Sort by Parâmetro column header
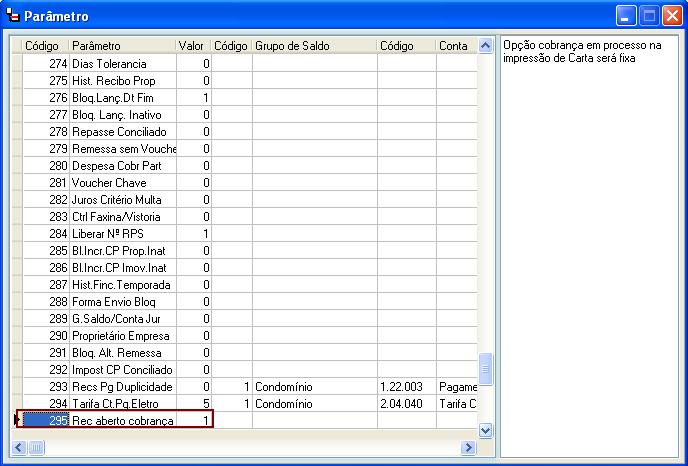The height and width of the screenshot is (466, 688). tap(122, 46)
